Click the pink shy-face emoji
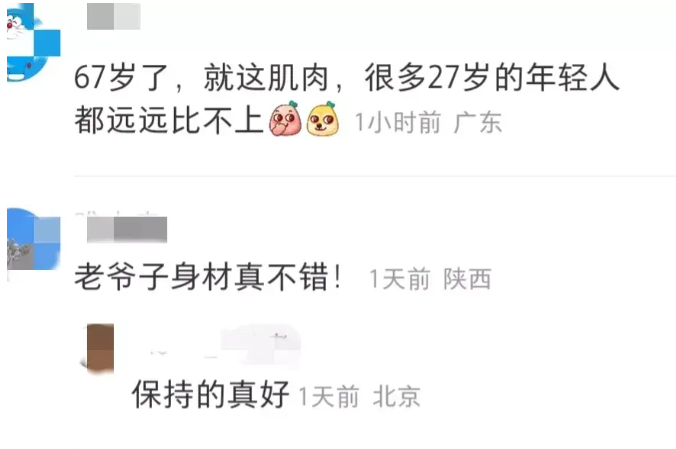The width and height of the screenshot is (676, 449). 285,119
